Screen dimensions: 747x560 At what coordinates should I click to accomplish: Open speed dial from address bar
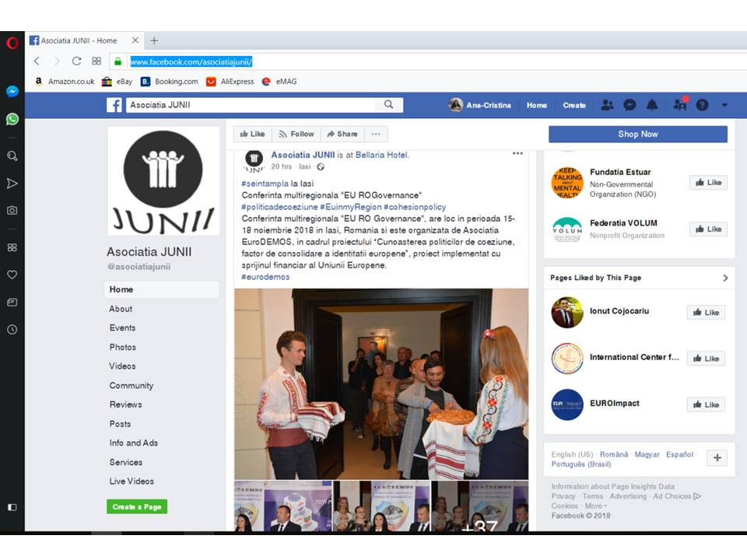coord(96,61)
